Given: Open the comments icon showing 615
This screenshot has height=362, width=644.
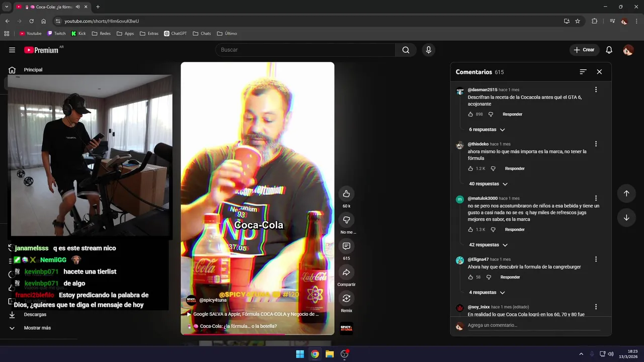Looking at the screenshot, I should click(346, 246).
